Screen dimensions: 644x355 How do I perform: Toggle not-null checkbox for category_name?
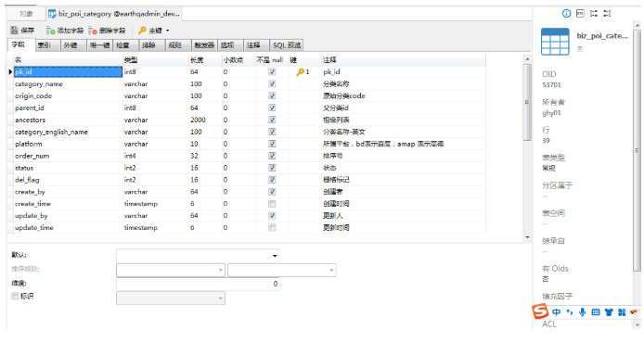coord(272,83)
